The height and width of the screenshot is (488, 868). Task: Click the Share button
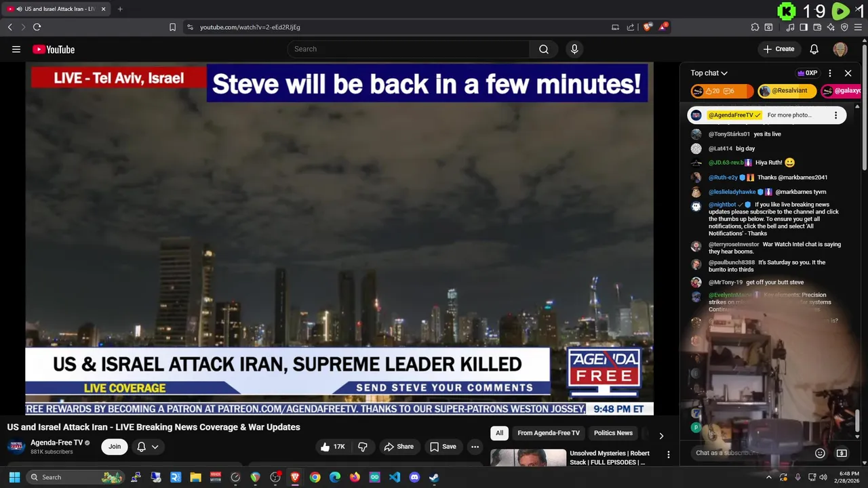[x=399, y=447]
